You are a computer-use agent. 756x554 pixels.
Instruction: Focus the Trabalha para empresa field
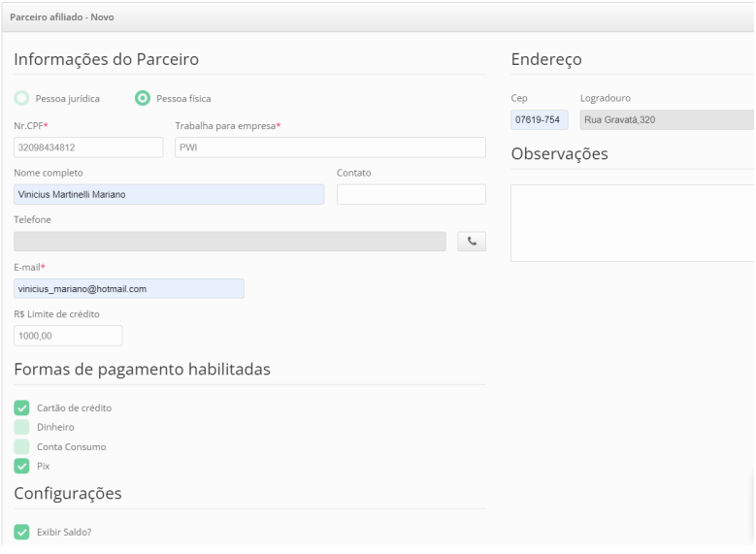[329, 147]
